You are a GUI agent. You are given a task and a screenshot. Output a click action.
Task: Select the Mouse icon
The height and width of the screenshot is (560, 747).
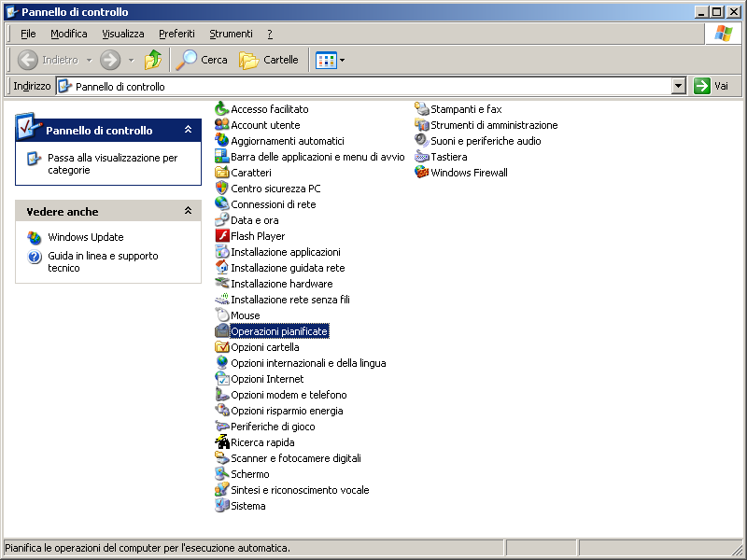pyautogui.click(x=221, y=315)
